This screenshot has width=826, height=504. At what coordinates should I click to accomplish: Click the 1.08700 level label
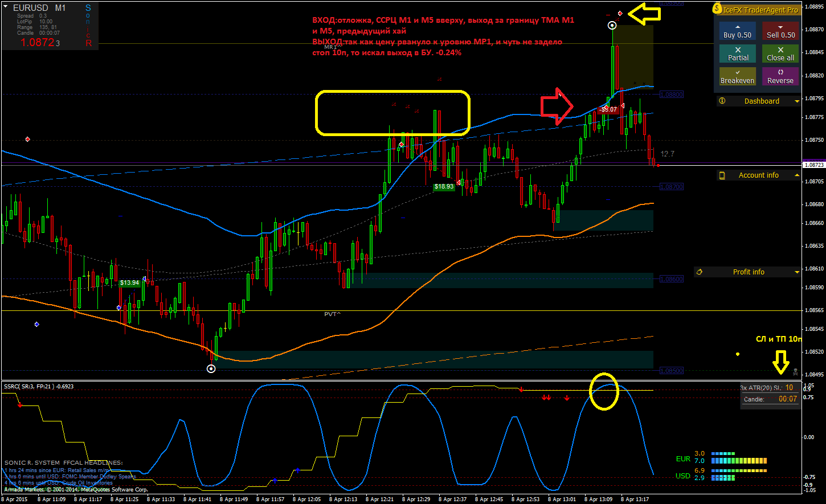click(x=672, y=187)
